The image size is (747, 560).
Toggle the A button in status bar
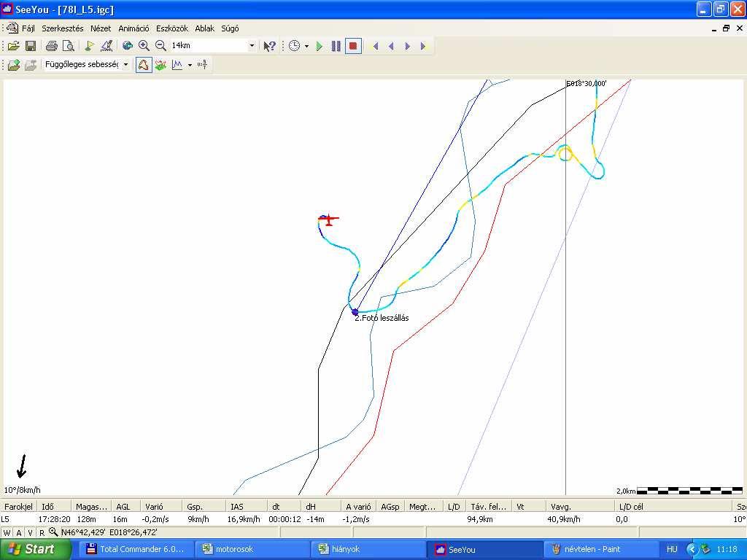pyautogui.click(x=18, y=533)
